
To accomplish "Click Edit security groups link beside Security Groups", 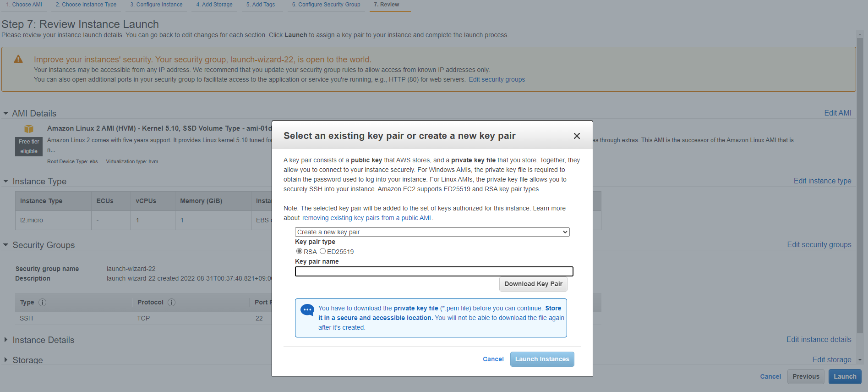I will click(819, 244).
